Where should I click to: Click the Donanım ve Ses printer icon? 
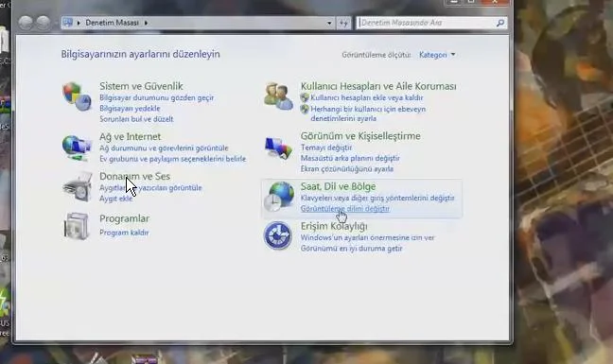click(x=78, y=187)
